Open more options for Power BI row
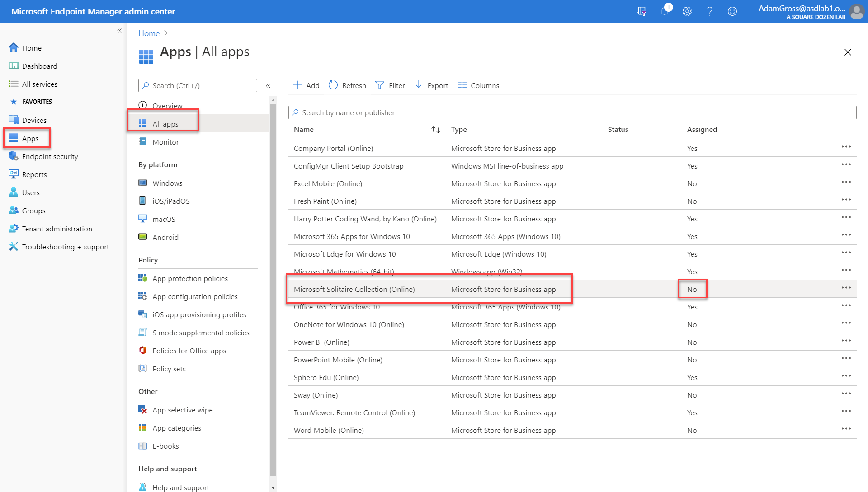This screenshot has width=868, height=492. click(846, 341)
